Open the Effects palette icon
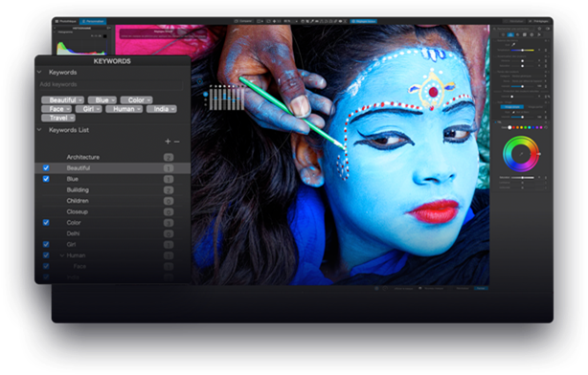This screenshot has width=588, height=375. tap(539, 34)
